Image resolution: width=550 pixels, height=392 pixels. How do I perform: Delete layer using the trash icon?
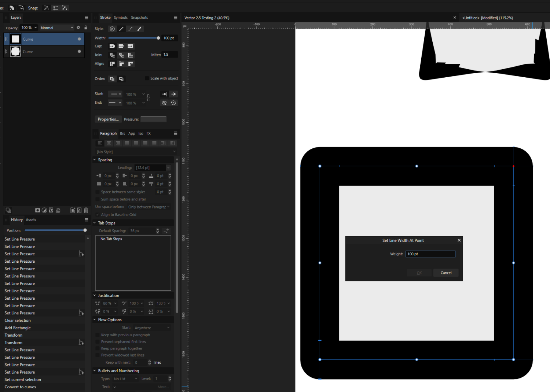pos(86,210)
